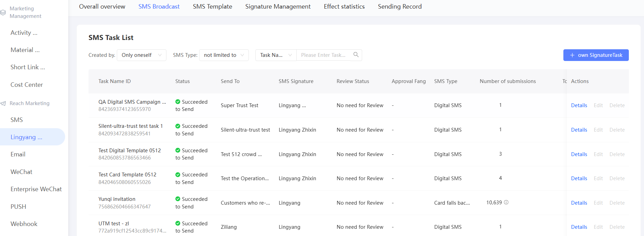The width and height of the screenshot is (644, 236).
Task: Open the Created by dropdown
Action: tap(142, 55)
